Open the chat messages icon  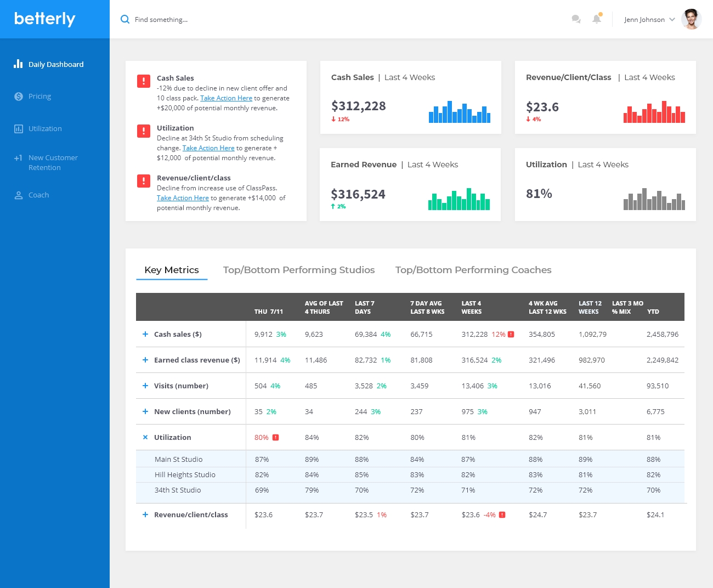click(x=576, y=19)
